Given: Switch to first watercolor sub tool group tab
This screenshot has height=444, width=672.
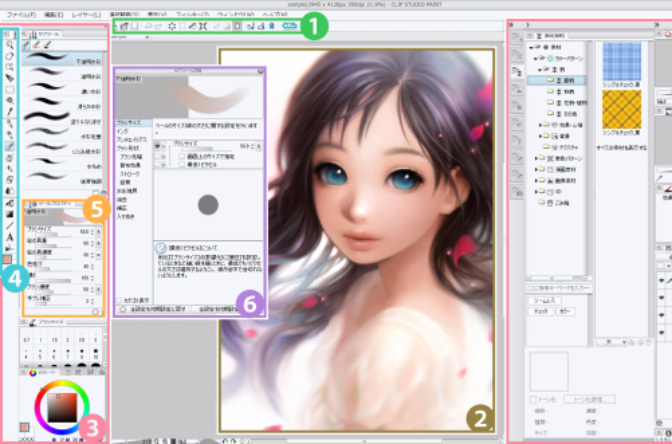Looking at the screenshot, I should [26, 45].
